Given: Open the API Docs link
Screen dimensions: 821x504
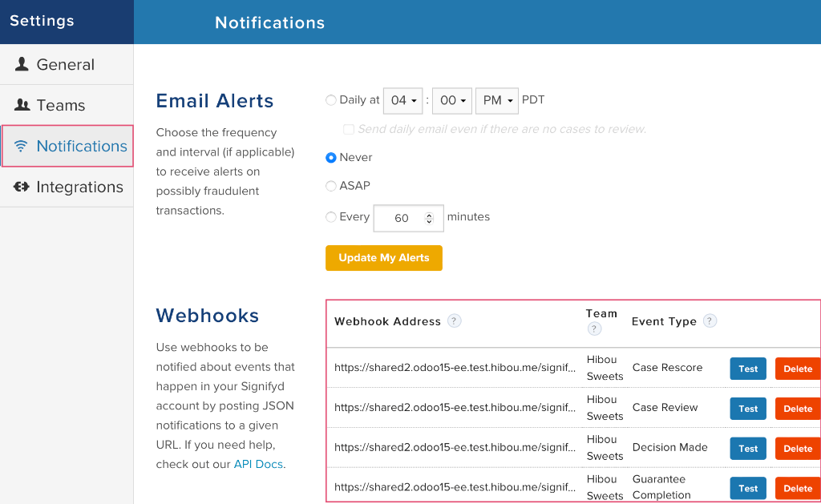Looking at the screenshot, I should point(258,464).
